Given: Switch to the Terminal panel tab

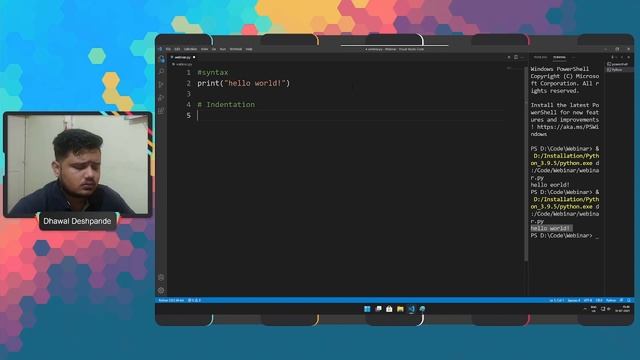Looking at the screenshot, I should click(x=559, y=57).
